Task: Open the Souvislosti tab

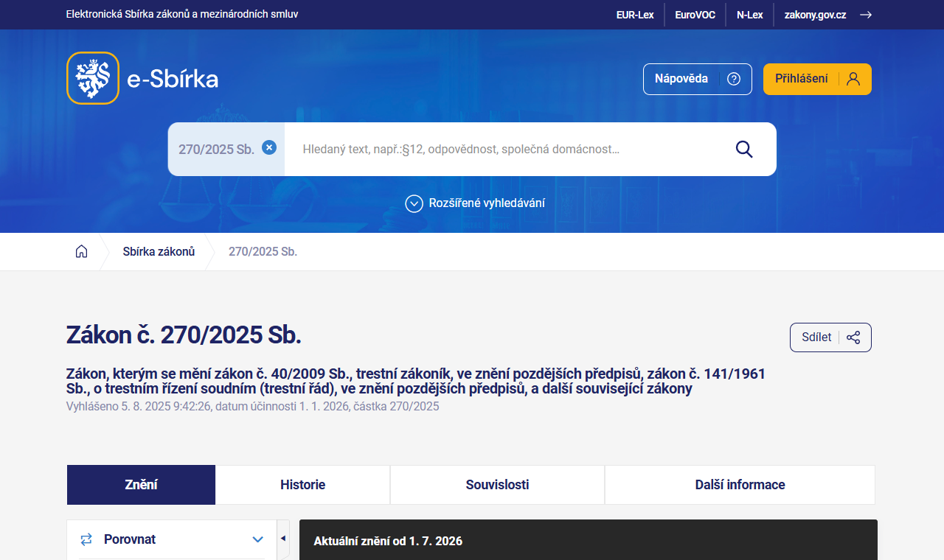Action: (x=497, y=485)
